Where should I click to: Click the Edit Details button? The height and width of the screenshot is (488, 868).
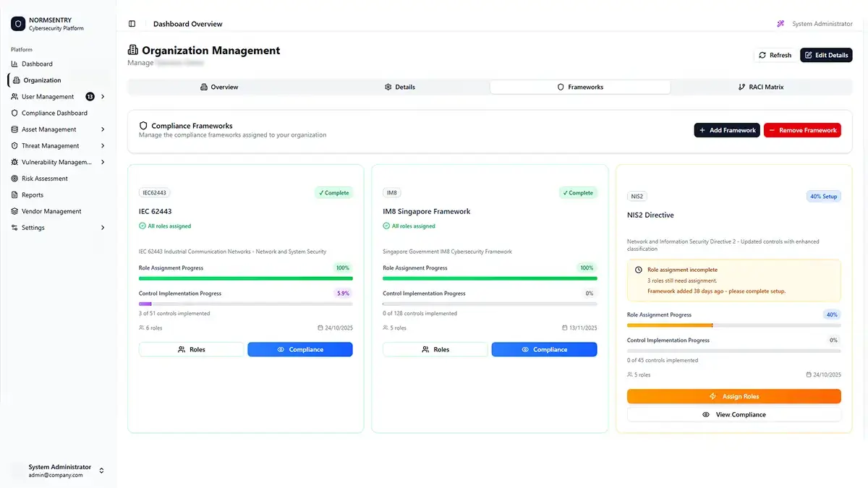click(x=826, y=55)
